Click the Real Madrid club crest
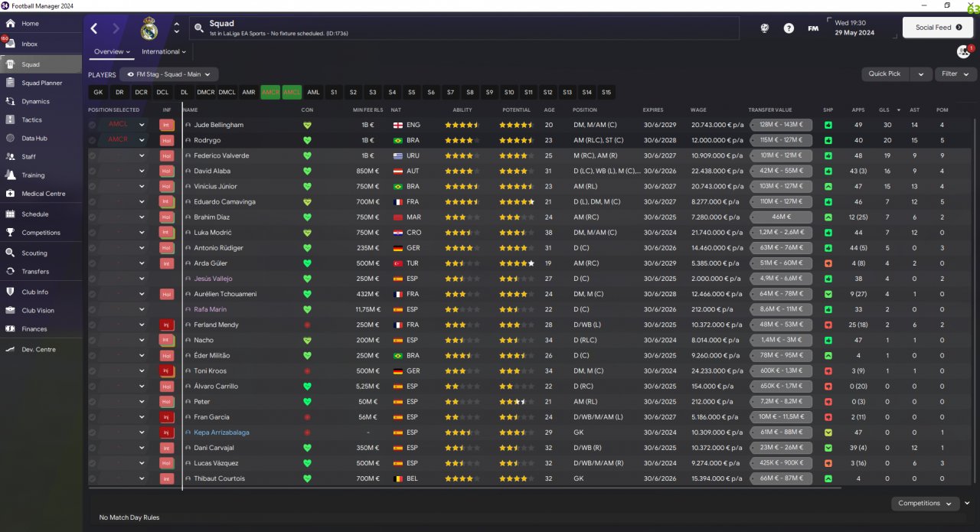The width and height of the screenshot is (980, 532). (149, 29)
